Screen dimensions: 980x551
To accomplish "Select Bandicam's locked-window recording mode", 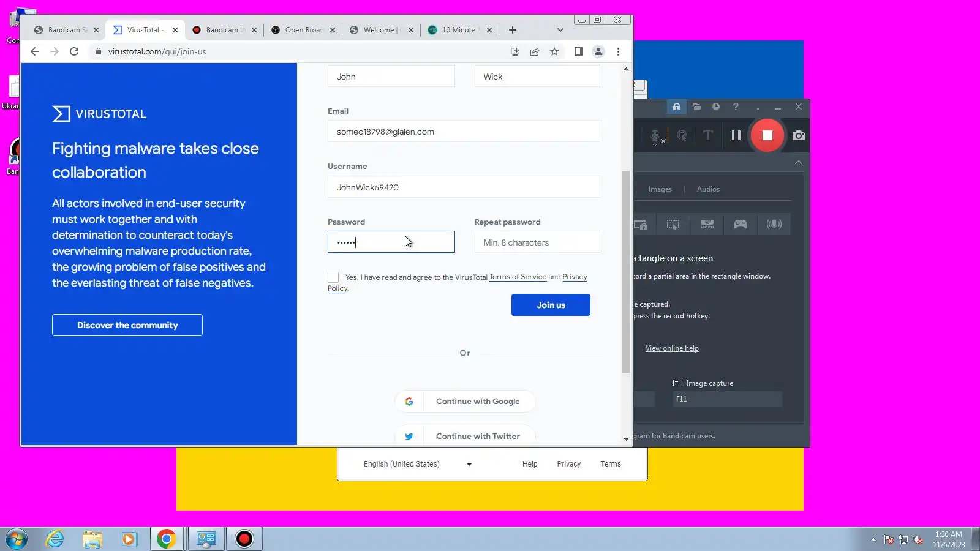I will pos(642,224).
